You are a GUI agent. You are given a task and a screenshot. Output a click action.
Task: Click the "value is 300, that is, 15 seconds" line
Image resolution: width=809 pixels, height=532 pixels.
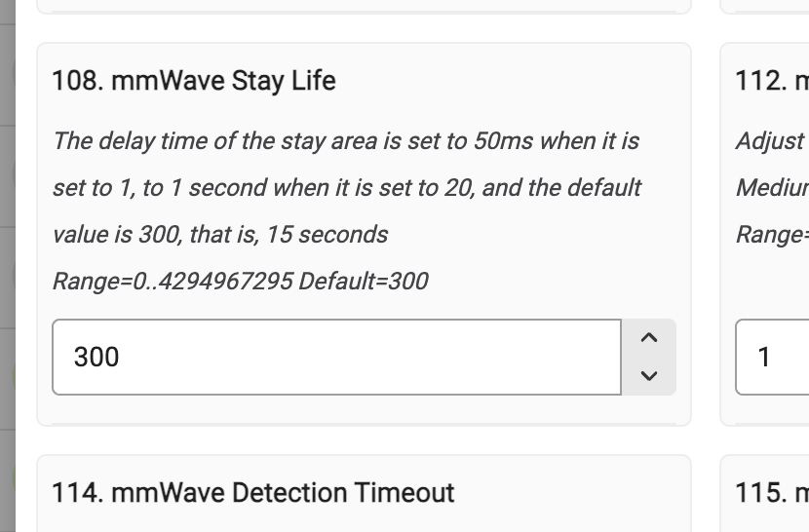[x=220, y=235]
